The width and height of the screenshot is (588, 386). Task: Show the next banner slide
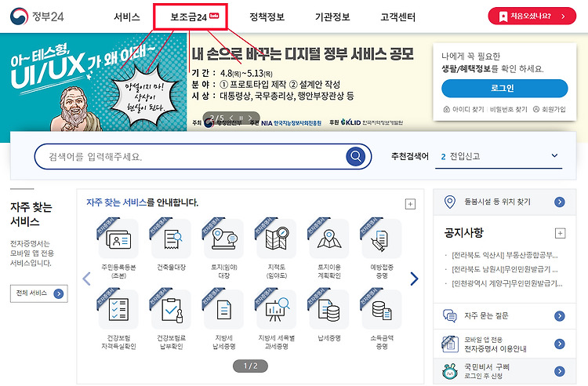250,118
